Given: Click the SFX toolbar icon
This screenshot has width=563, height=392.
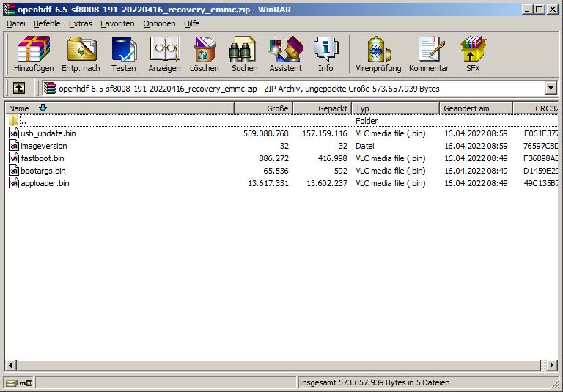Looking at the screenshot, I should pos(473,49).
